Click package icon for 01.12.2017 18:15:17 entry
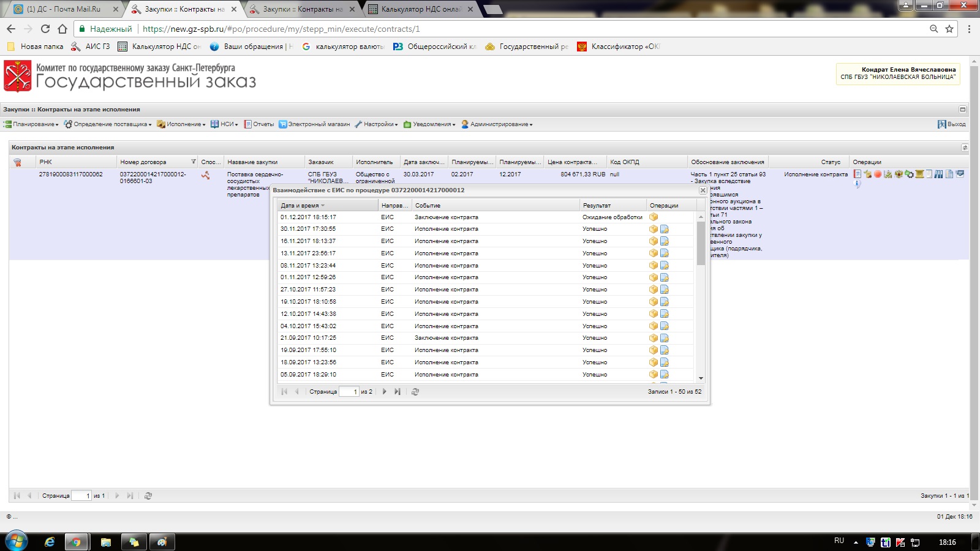The height and width of the screenshot is (551, 980). [654, 217]
